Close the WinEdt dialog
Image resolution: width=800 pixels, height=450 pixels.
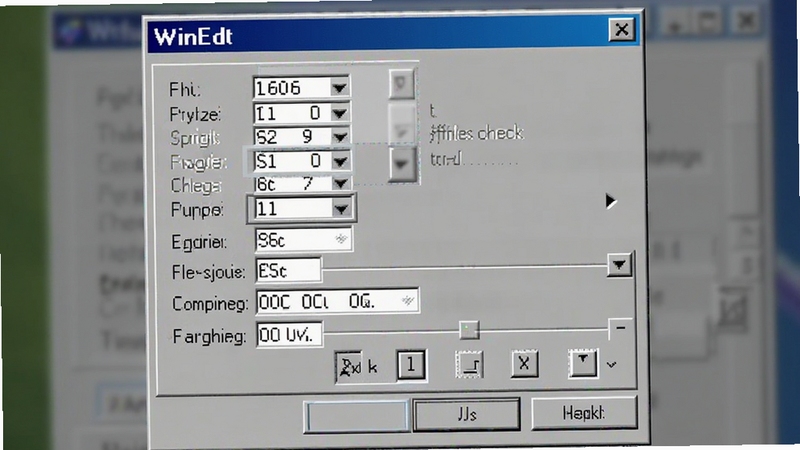coord(621,30)
